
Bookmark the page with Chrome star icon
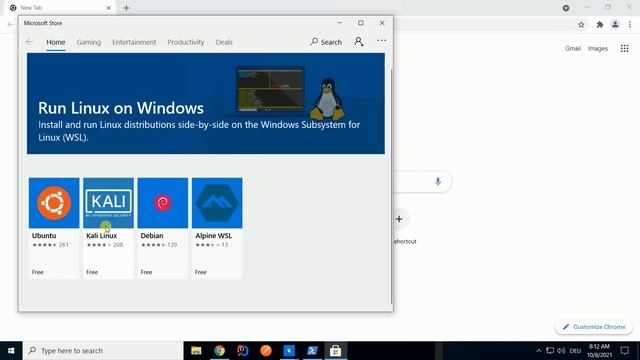click(581, 25)
